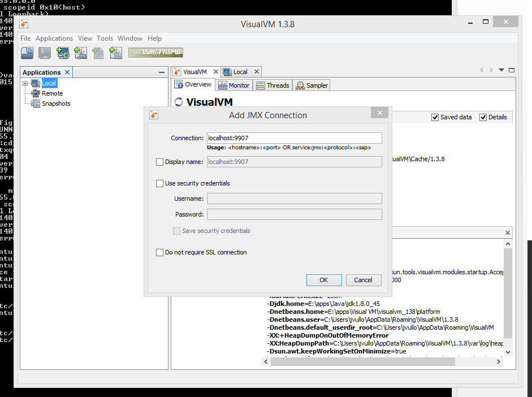Click the Cancel button
Screen dimensions: 532x397
363,280
